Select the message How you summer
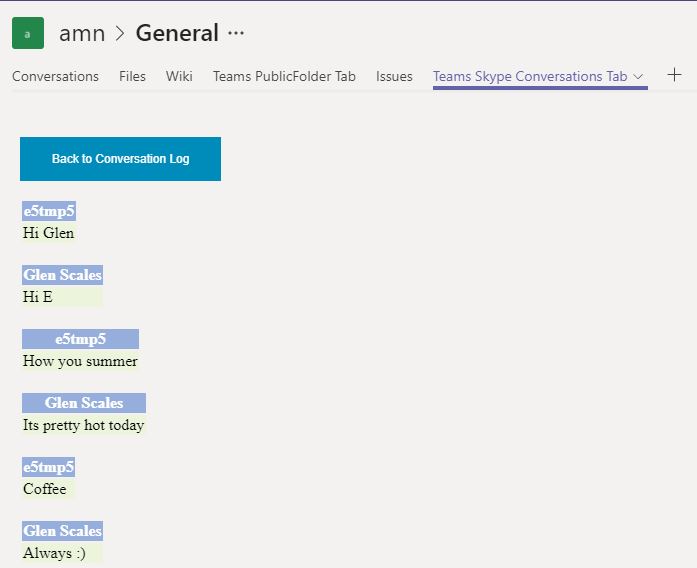Viewport: 697px width, 568px height. click(80, 360)
